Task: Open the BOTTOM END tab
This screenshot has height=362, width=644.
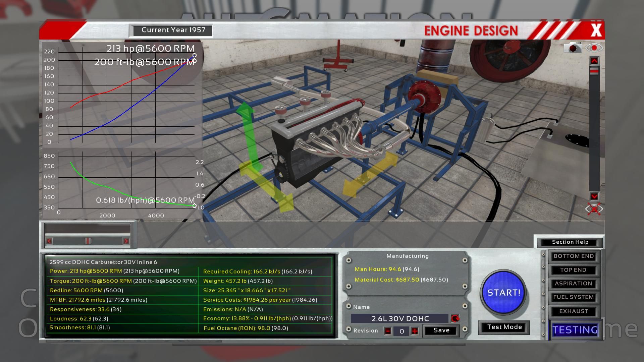Action: coord(573,256)
